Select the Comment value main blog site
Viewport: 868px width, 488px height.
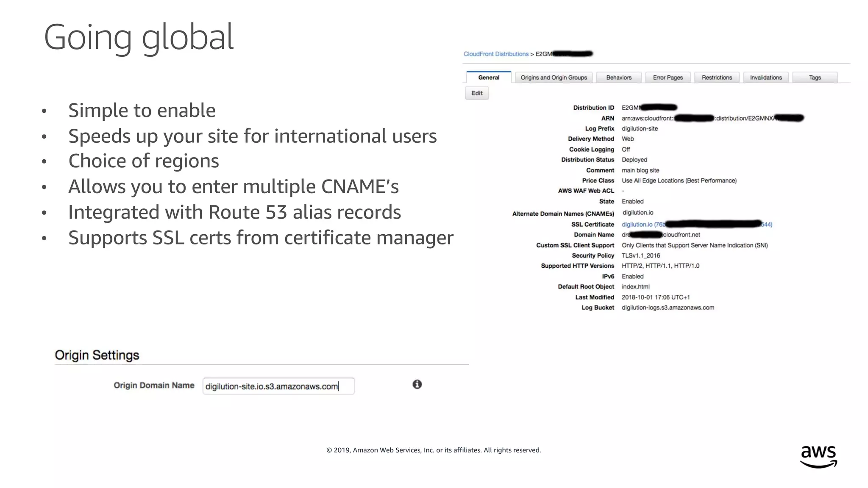[640, 170]
